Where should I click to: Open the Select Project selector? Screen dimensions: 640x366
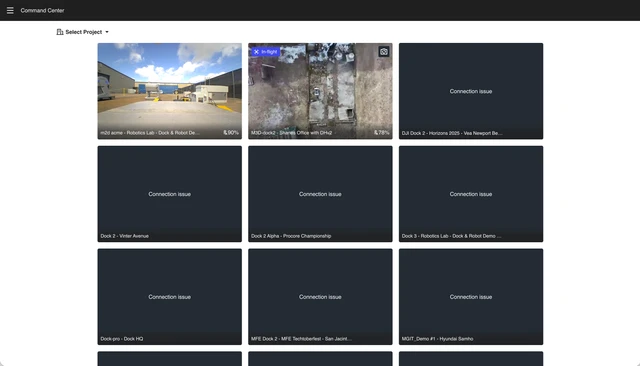click(83, 32)
